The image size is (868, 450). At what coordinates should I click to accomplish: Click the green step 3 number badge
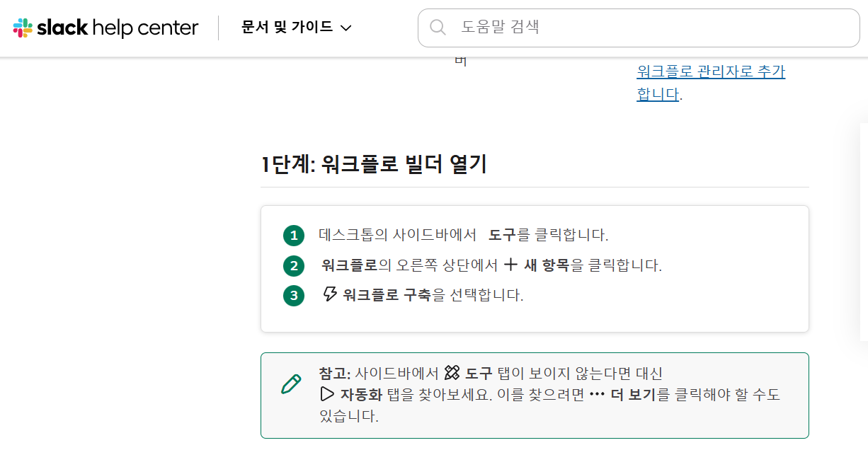point(293,295)
